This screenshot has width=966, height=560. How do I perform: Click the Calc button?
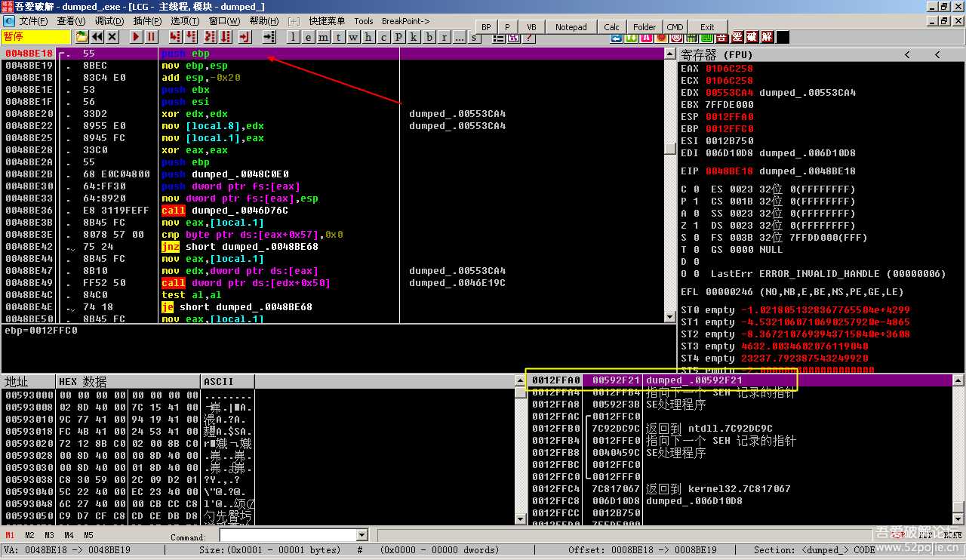click(612, 27)
